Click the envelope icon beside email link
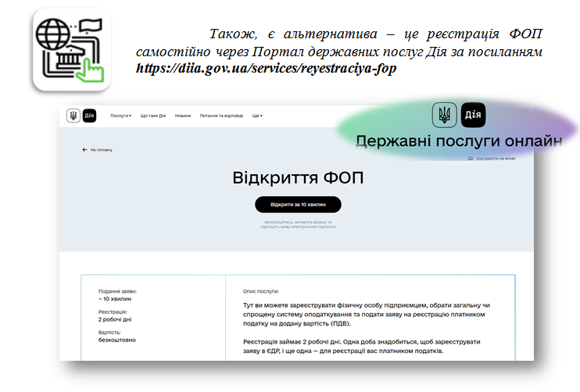The image size is (580, 392). 470,159
